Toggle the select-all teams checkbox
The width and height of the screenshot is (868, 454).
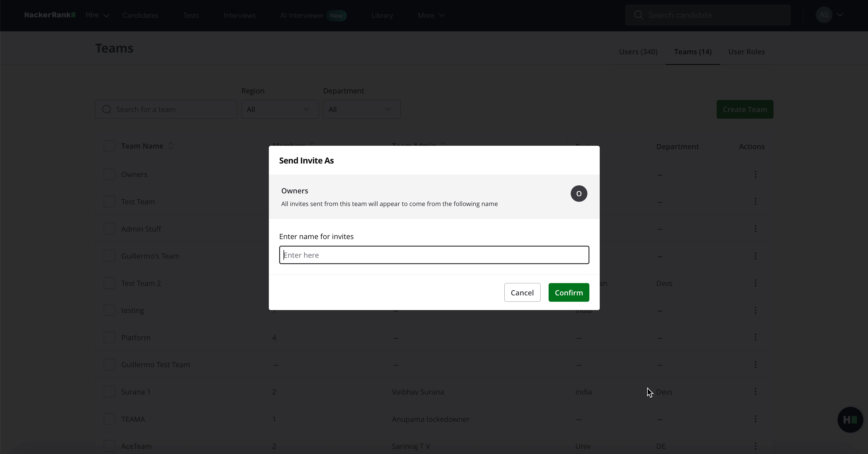point(109,146)
